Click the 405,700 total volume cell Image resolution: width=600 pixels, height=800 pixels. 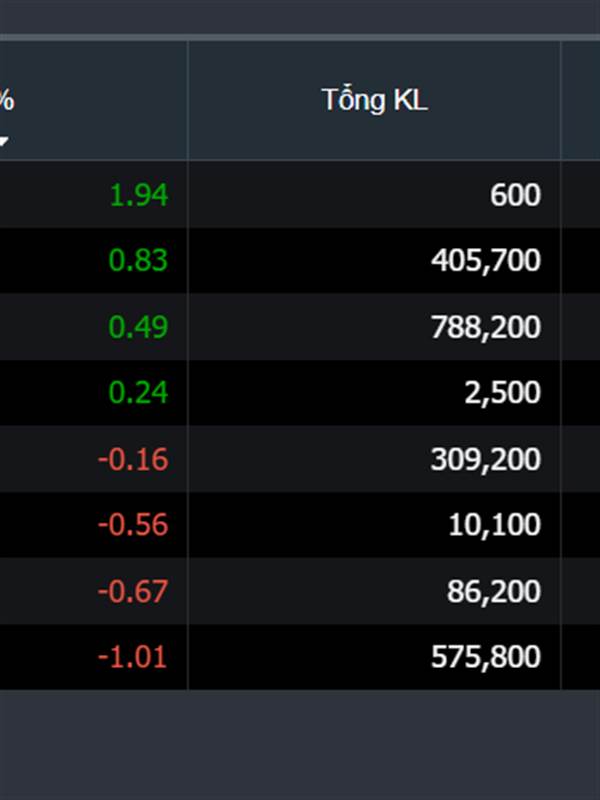(374, 260)
